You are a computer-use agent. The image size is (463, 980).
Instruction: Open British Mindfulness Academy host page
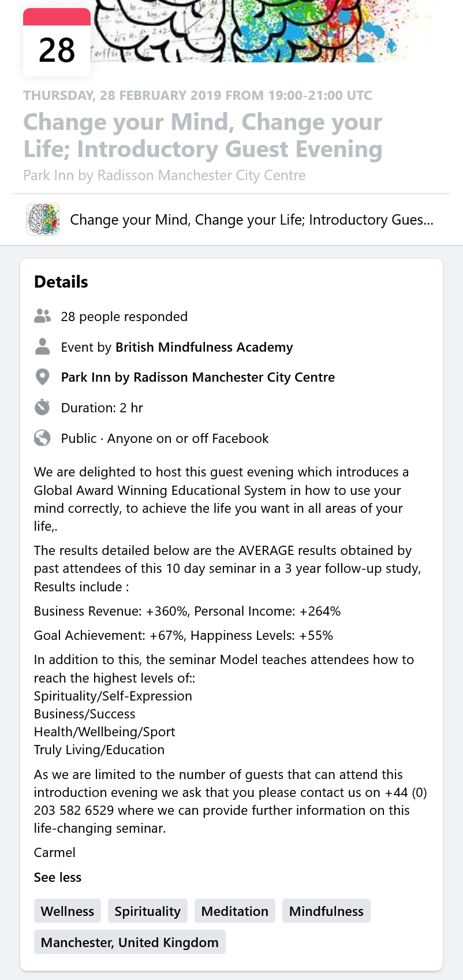[x=204, y=347]
